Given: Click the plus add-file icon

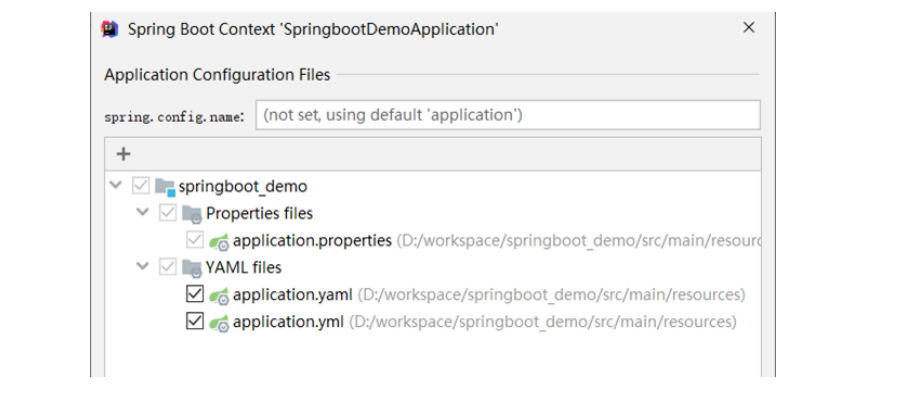Looking at the screenshot, I should click(x=124, y=154).
